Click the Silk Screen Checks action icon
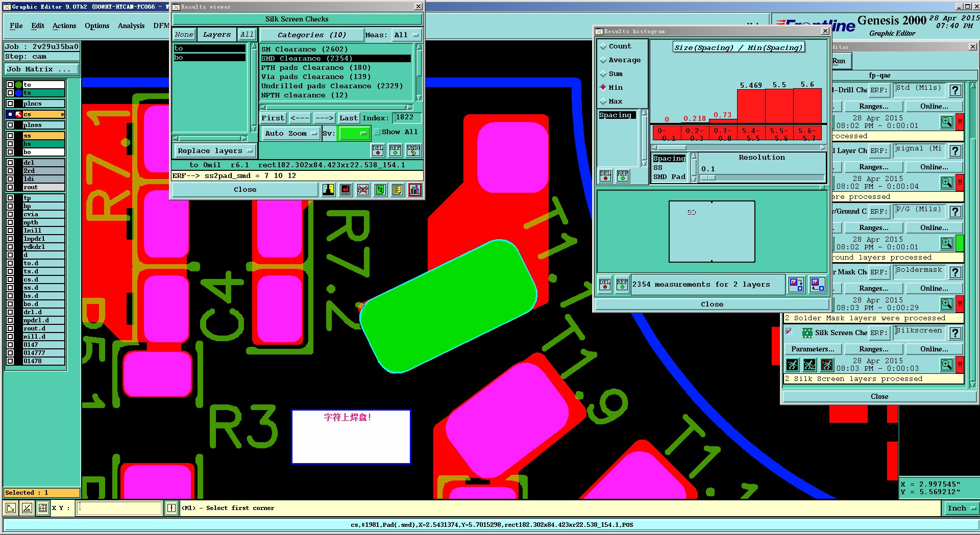The height and width of the screenshot is (535, 980). coord(807,333)
